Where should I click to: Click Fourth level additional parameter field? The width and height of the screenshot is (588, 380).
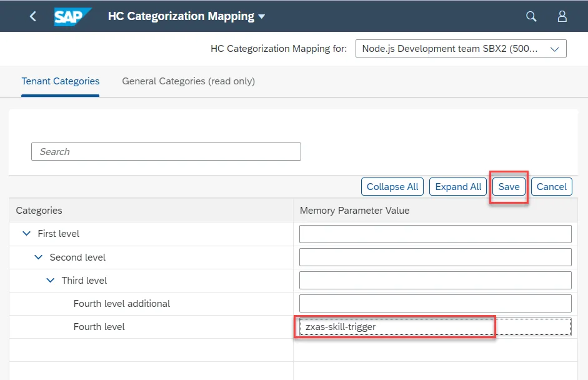[436, 304]
